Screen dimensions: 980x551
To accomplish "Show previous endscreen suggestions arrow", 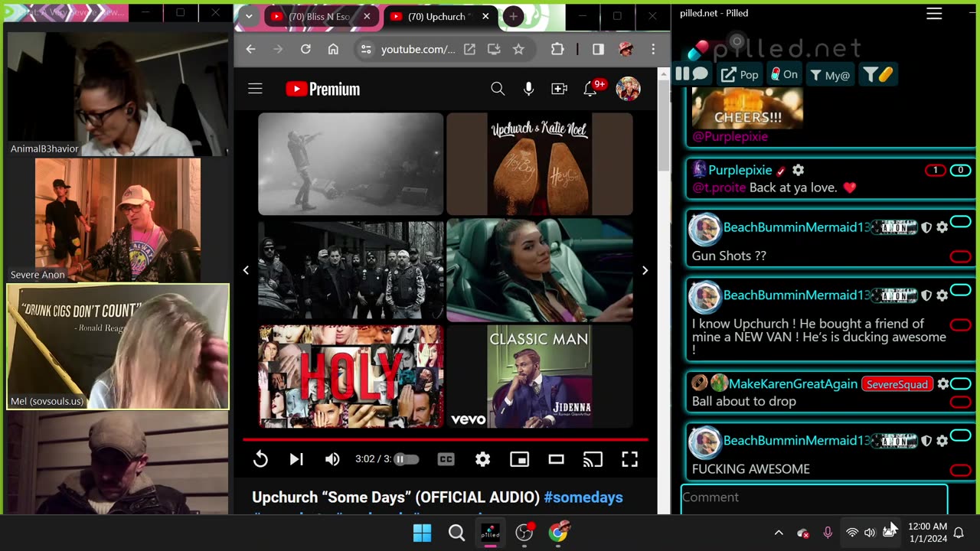I will pyautogui.click(x=246, y=270).
